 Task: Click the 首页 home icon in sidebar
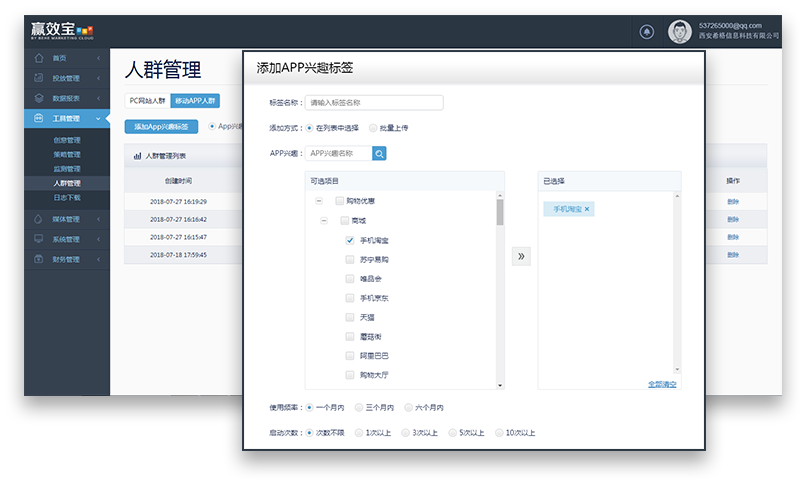pos(38,59)
